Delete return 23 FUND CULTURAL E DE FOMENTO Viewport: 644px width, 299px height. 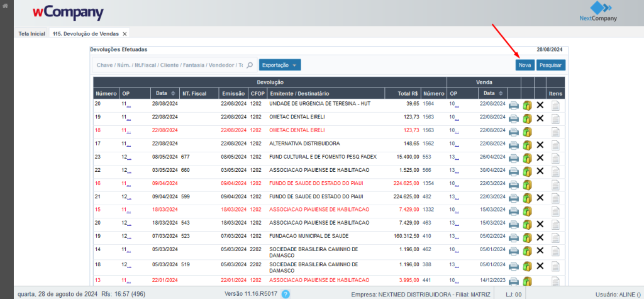[x=540, y=158]
